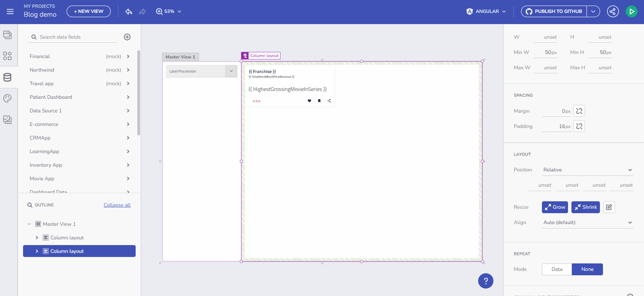Screen dimensions: 644x296
Task: Select the Master View 1 canvas tab
Action: click(x=180, y=57)
